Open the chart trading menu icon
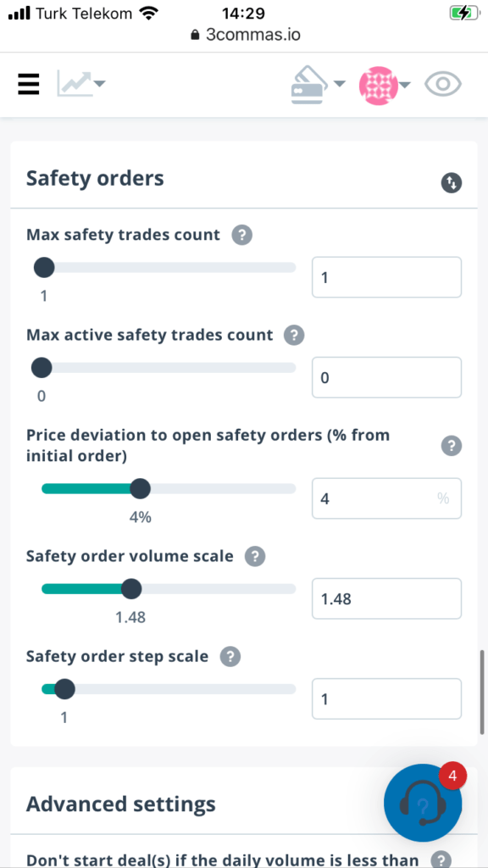 pyautogui.click(x=74, y=84)
